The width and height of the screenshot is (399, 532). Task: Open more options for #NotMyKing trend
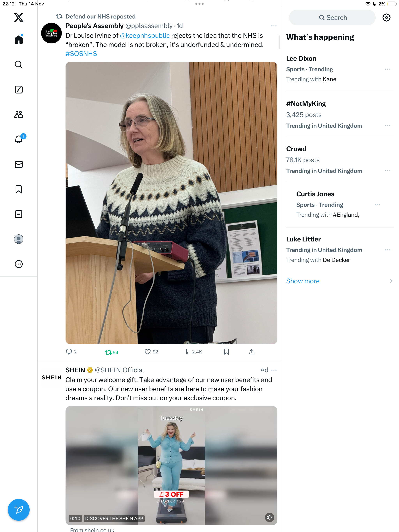[388, 126]
